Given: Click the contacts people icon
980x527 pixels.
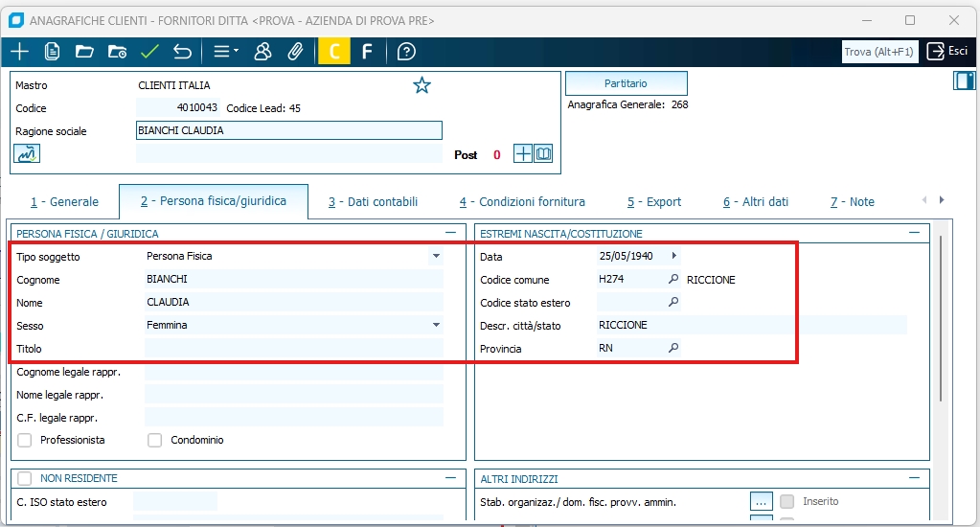Looking at the screenshot, I should pos(263,51).
